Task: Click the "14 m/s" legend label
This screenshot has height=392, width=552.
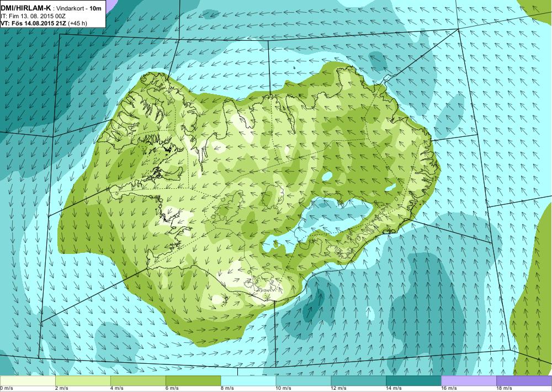Action: 394,389
